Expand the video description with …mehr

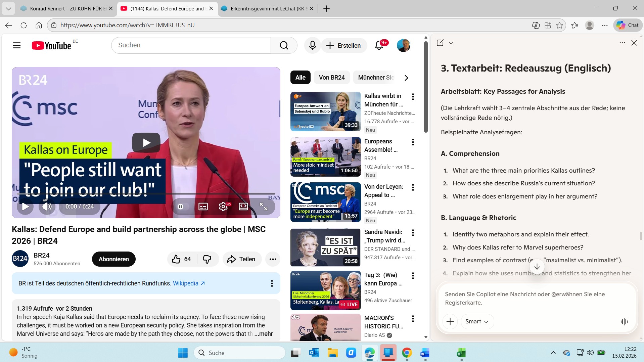(263, 334)
